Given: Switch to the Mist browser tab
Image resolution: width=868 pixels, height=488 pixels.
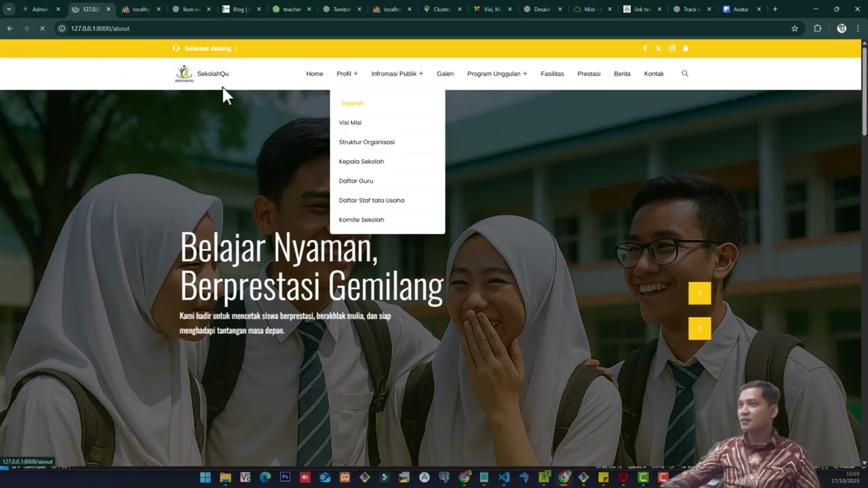Looking at the screenshot, I should point(592,9).
